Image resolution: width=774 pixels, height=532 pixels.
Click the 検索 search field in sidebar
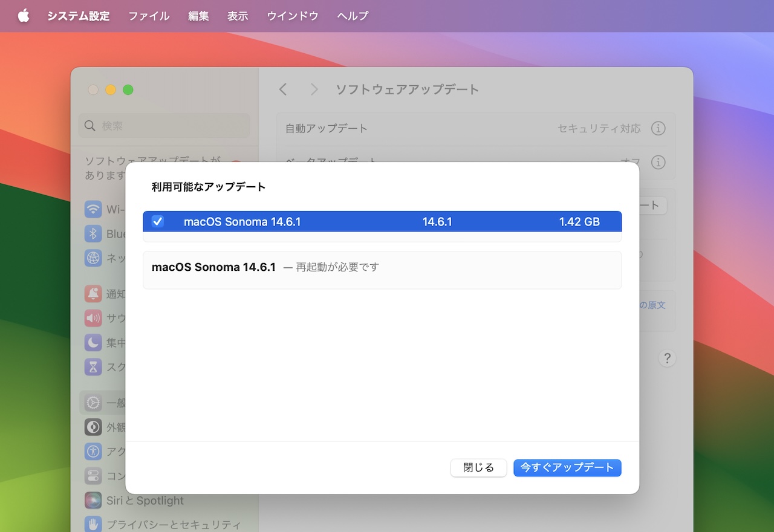(x=164, y=126)
